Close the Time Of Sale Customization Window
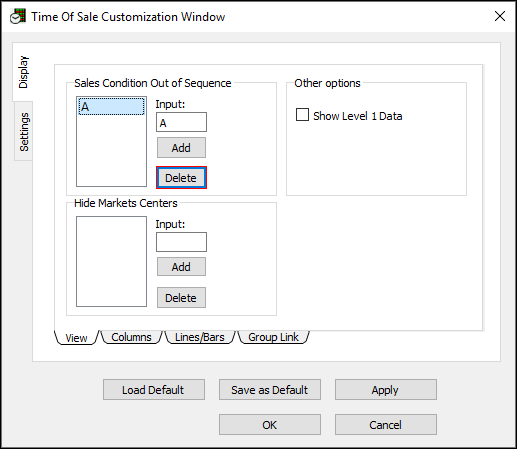Viewport: 517px width, 449px height. pyautogui.click(x=500, y=16)
